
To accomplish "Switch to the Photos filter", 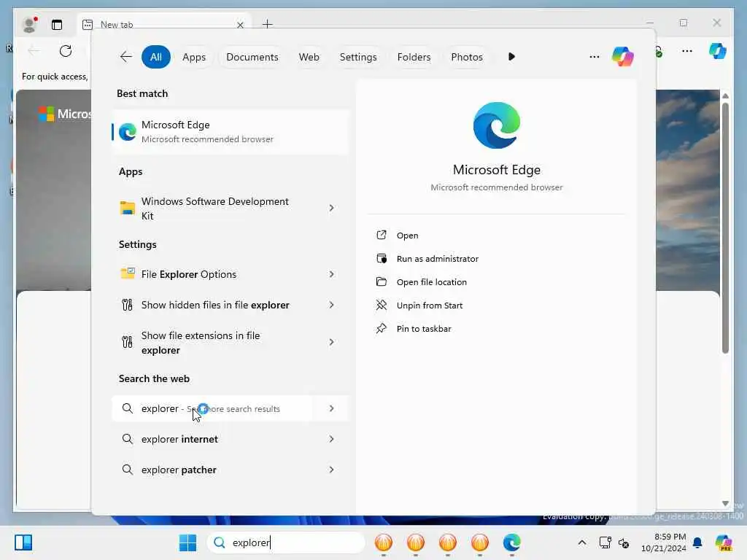I will point(467,57).
